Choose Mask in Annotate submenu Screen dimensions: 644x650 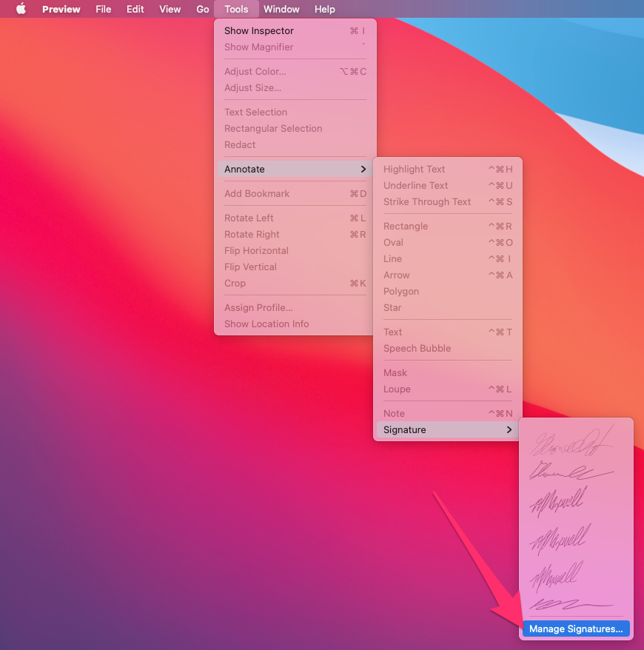coord(448,372)
